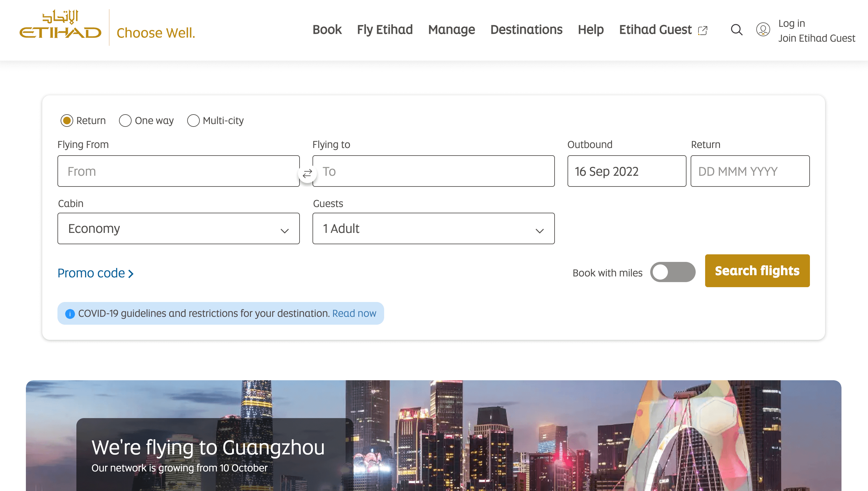Screen dimensions: 868x491
Task: Click the COVID-19 info icon
Action: 70,314
